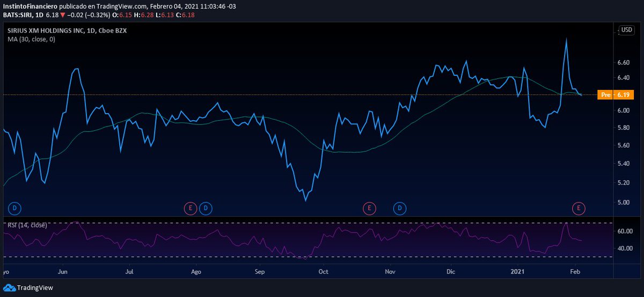Screen dimensions: 644x297
Task: Open the earnings marker E before Ago
Action: point(190,207)
